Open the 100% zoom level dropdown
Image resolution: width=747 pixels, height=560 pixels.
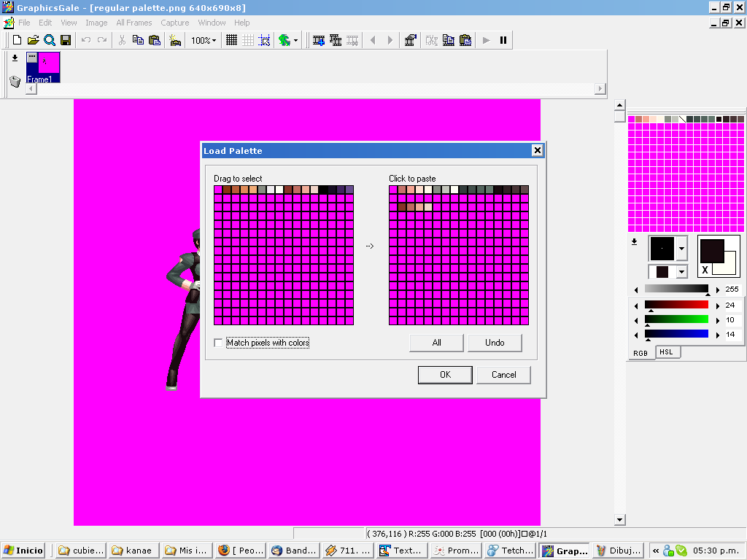click(x=204, y=40)
